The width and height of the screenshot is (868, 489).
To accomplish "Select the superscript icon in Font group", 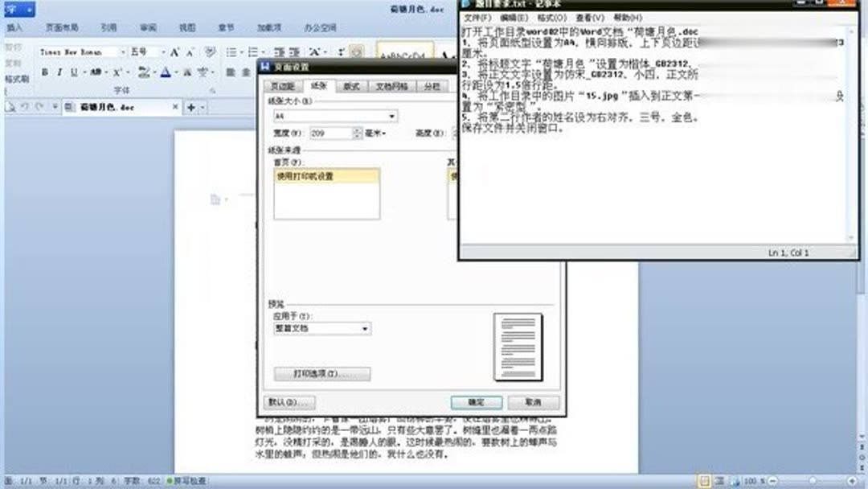I will tap(117, 72).
